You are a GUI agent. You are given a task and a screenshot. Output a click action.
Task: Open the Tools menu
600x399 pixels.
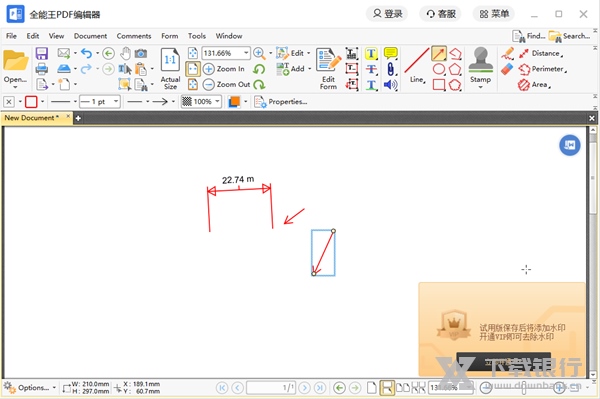197,36
